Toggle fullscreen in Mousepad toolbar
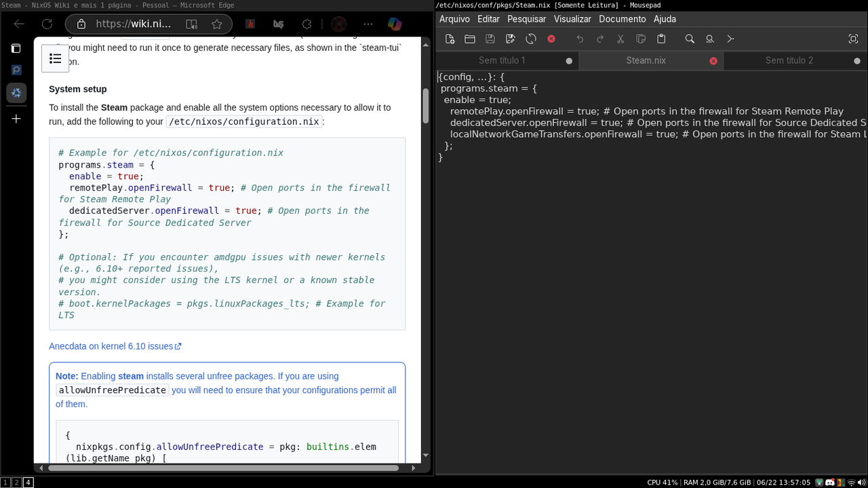The width and height of the screenshot is (868, 488). click(x=853, y=39)
